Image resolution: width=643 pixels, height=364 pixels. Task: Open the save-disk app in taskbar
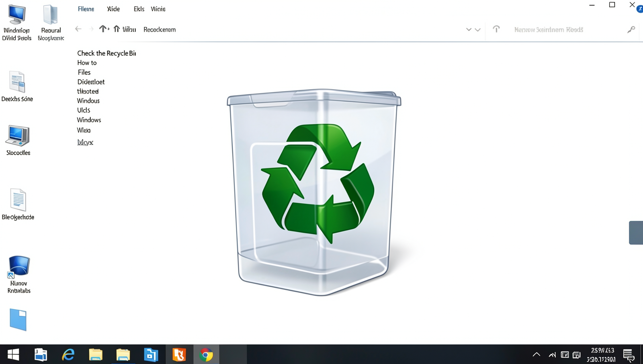41,355
